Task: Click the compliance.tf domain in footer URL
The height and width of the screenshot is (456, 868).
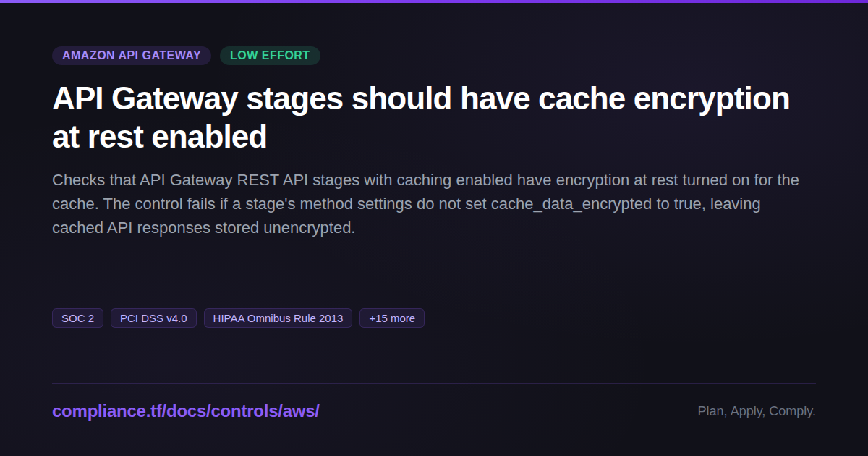Action: pyautogui.click(x=107, y=411)
